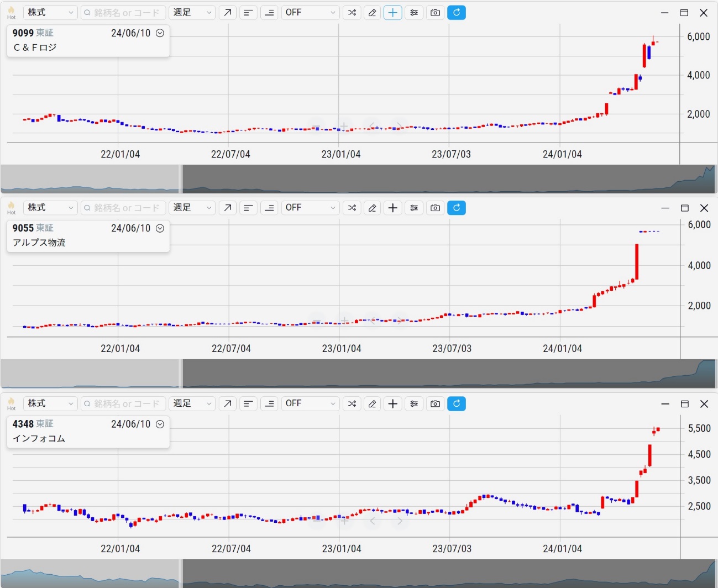Select the pencil drawing tool in middle chart
This screenshot has width=718, height=588.
tap(372, 208)
